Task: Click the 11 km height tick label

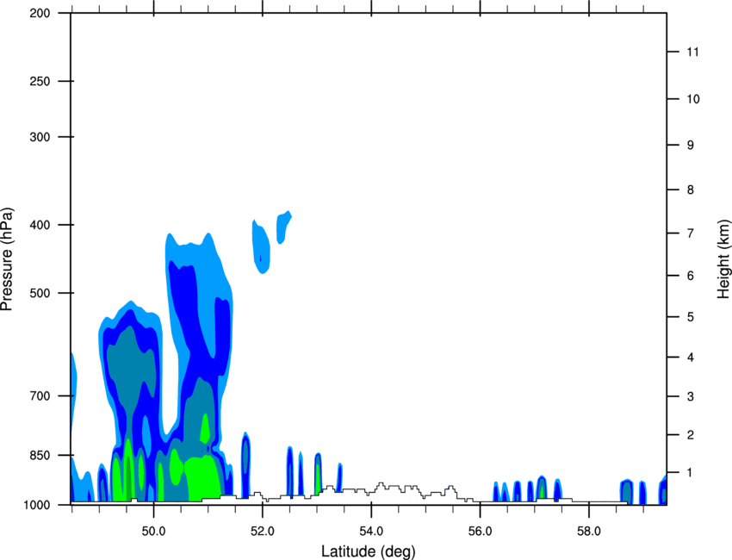Action: click(692, 52)
